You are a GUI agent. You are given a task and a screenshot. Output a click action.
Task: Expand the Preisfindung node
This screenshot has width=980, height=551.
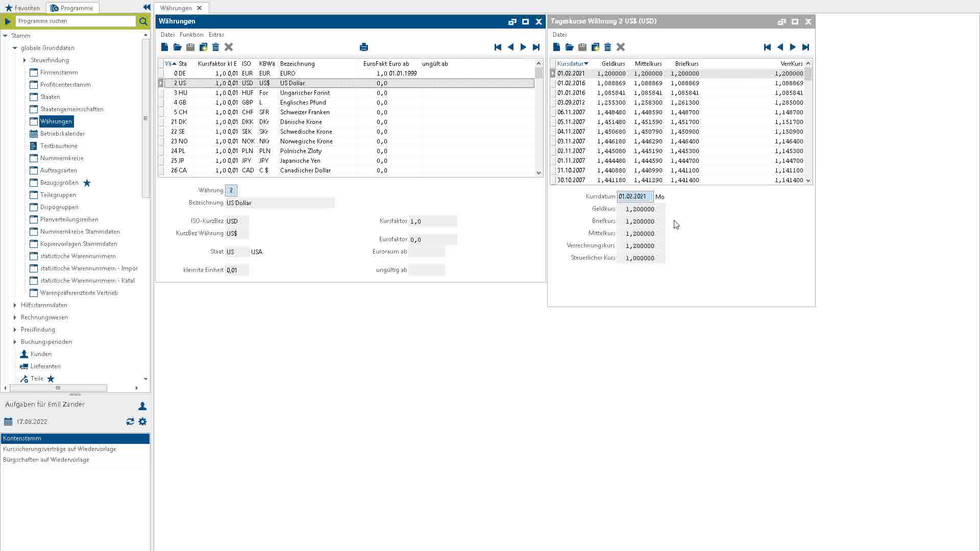point(15,330)
